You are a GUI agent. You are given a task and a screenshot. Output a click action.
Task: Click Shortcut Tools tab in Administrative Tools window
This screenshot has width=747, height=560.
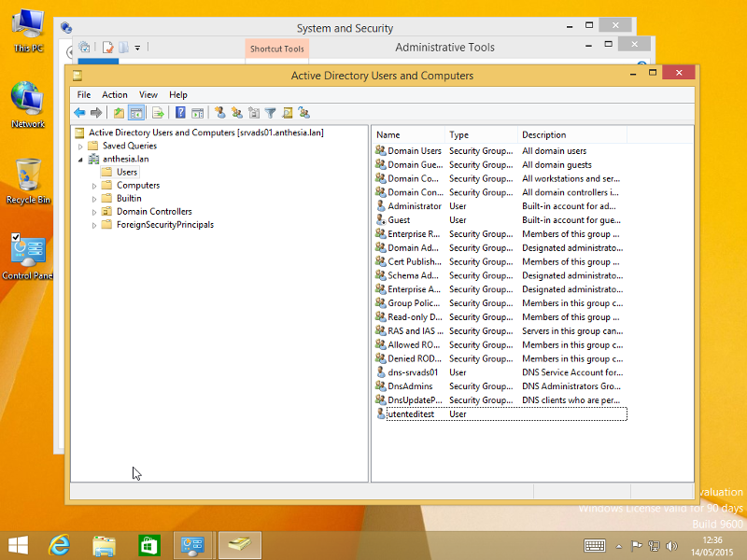click(276, 49)
